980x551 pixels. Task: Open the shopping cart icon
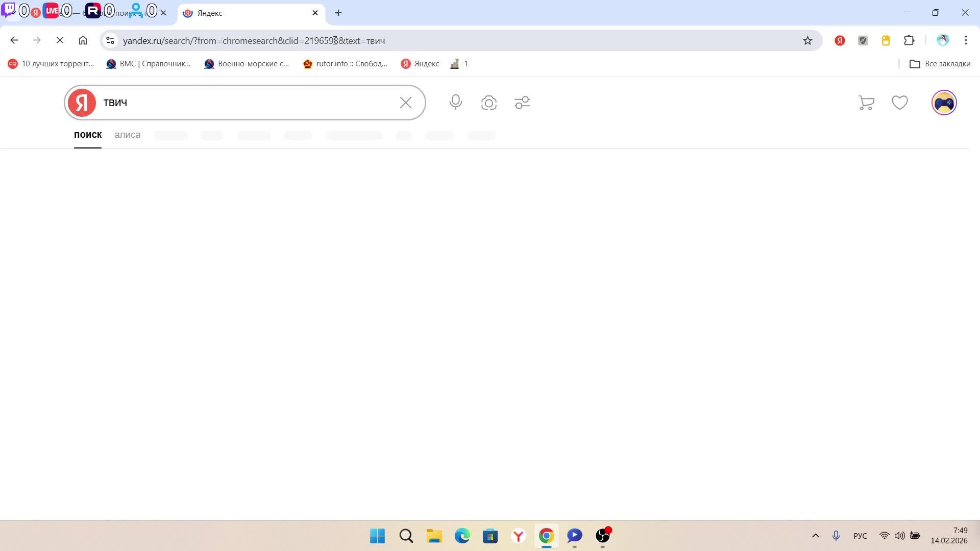pyautogui.click(x=866, y=103)
